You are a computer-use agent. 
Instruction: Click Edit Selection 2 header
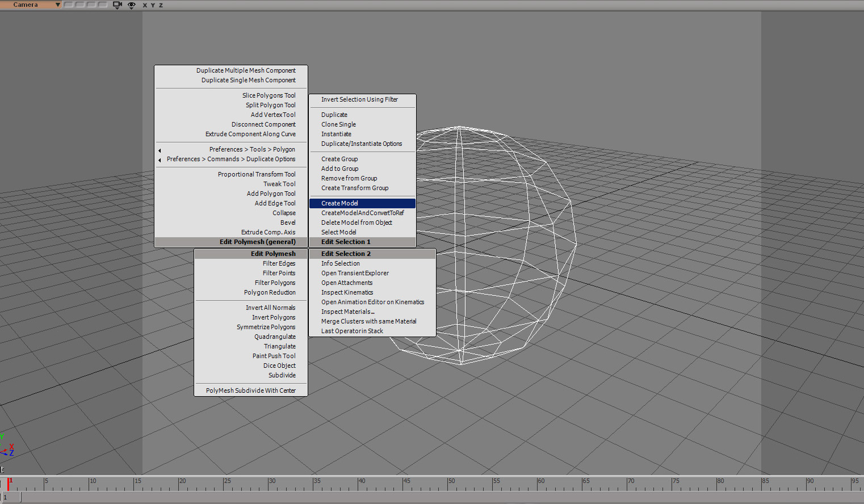(372, 254)
